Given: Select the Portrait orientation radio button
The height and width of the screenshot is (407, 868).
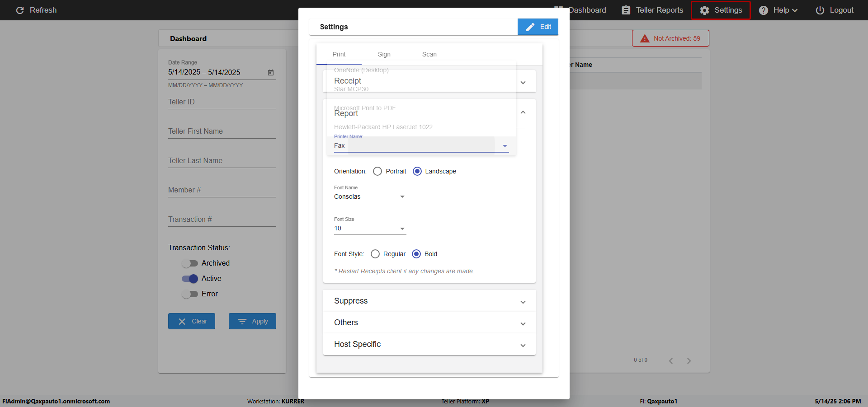Looking at the screenshot, I should (377, 171).
